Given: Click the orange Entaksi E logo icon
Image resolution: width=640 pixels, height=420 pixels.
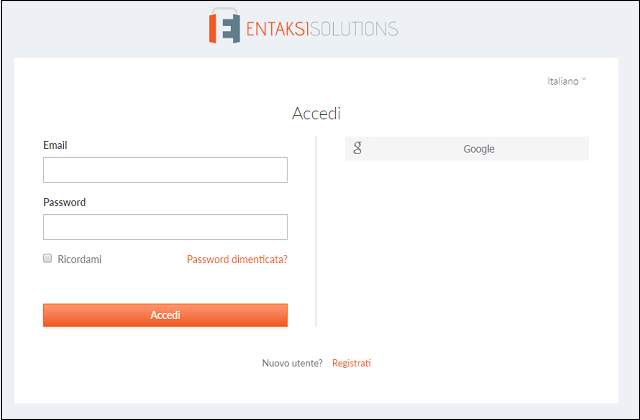Looking at the screenshot, I should pyautogui.click(x=226, y=28).
